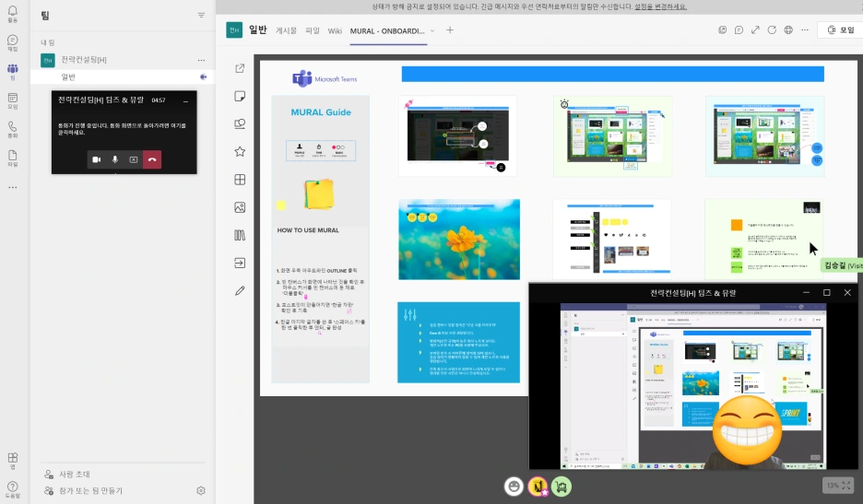Toggle microphone in the call mini window

click(115, 159)
